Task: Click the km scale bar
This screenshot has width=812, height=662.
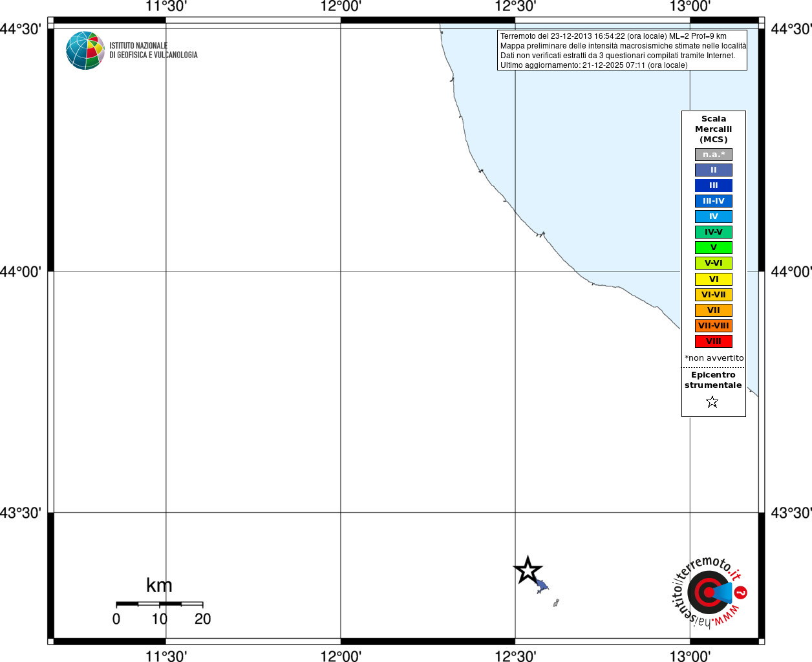Action: pyautogui.click(x=160, y=604)
